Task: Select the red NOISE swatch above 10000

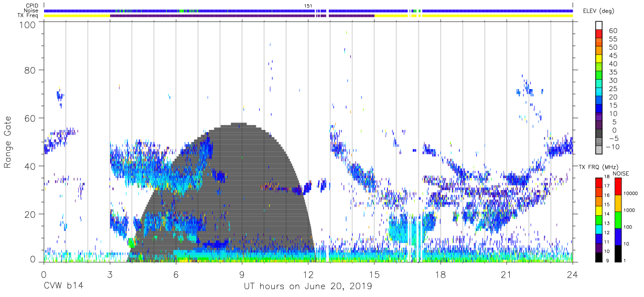Action: [618, 186]
